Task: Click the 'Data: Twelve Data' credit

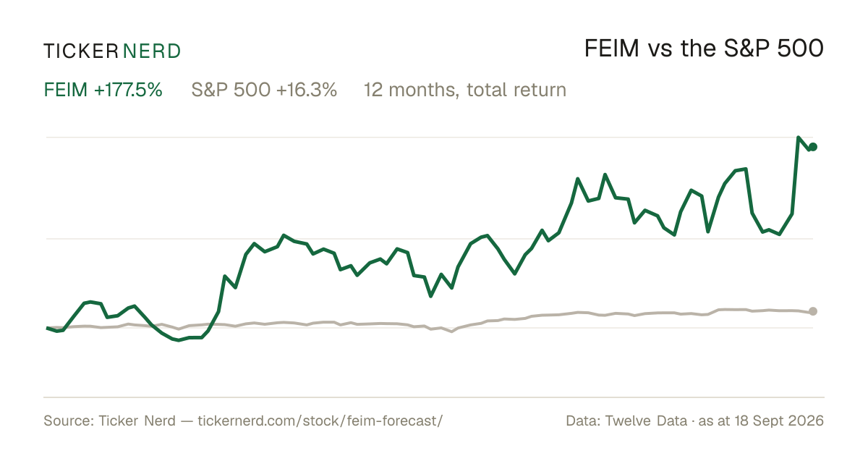Action: 625,421
